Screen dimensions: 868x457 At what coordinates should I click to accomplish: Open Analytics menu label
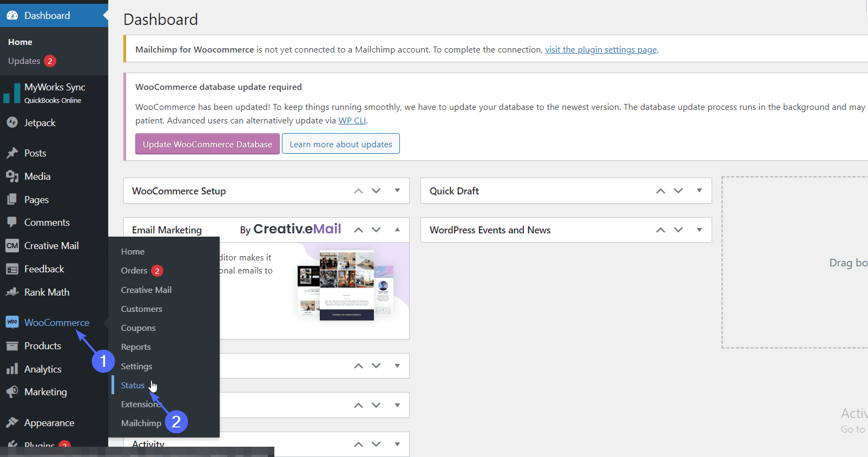(x=43, y=369)
